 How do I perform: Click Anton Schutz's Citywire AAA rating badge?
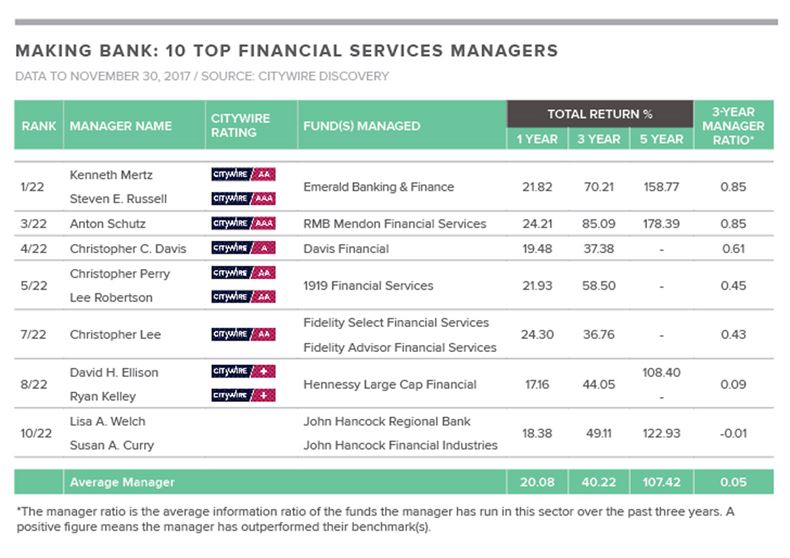(x=243, y=223)
